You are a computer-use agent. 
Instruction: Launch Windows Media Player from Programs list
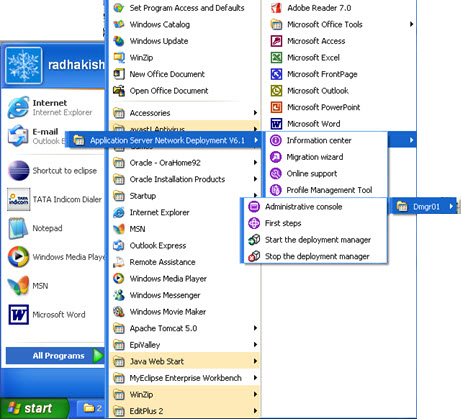tap(185, 278)
